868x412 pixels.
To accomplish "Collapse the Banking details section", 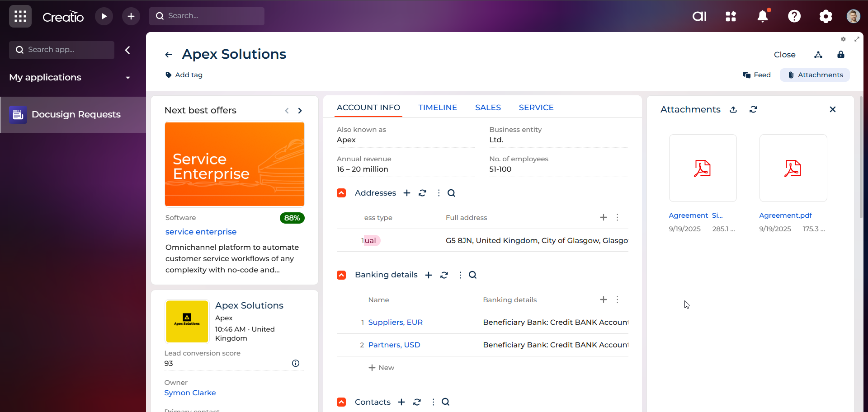I will point(341,275).
